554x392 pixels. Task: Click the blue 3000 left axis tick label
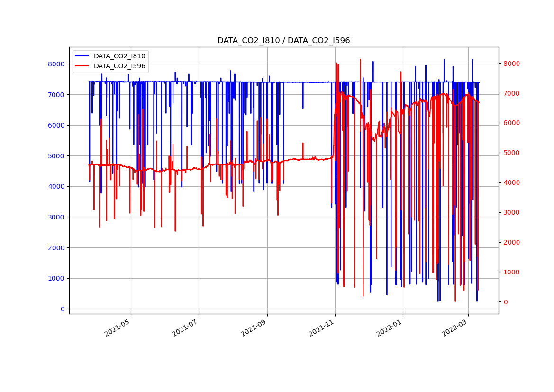(x=57, y=217)
